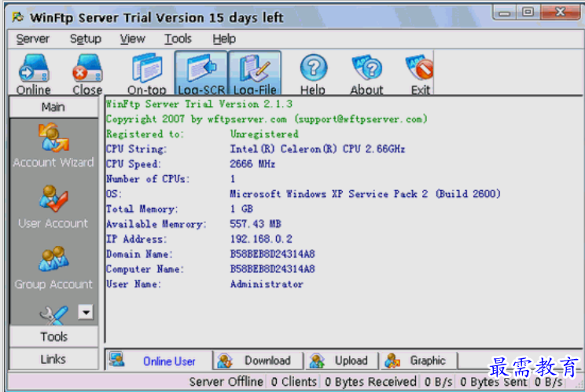This screenshot has width=585, height=392.
Task: Maximize the WinFtp Server window
Action: point(528,12)
